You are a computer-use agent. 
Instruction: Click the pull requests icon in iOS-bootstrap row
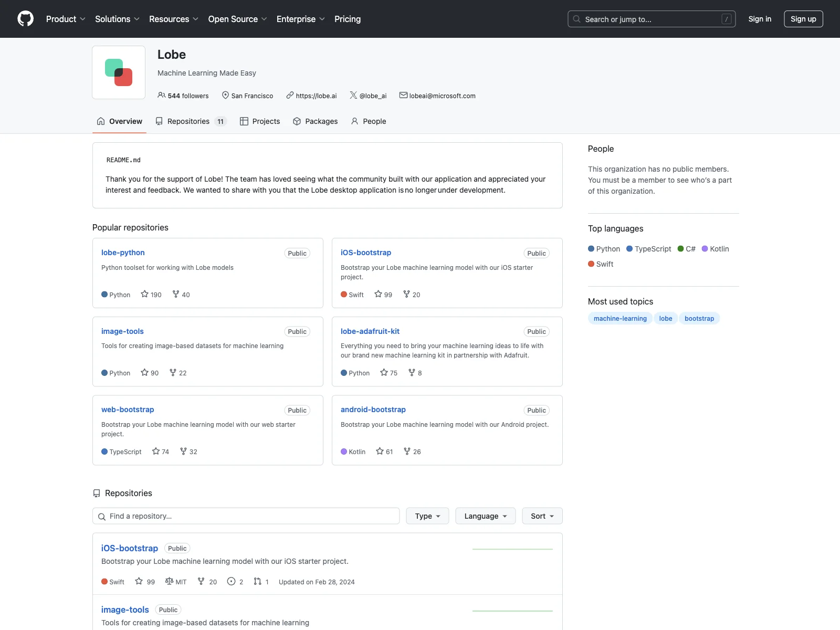point(257,581)
